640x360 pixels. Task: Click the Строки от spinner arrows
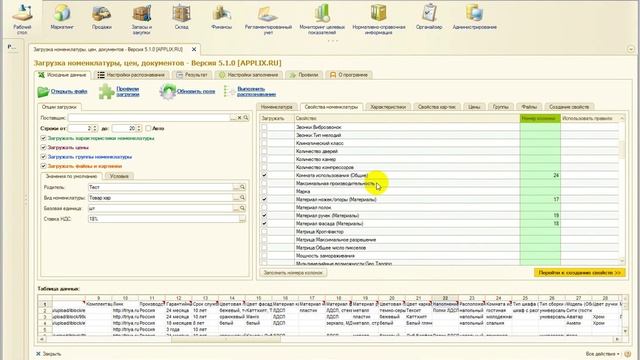click(x=95, y=128)
